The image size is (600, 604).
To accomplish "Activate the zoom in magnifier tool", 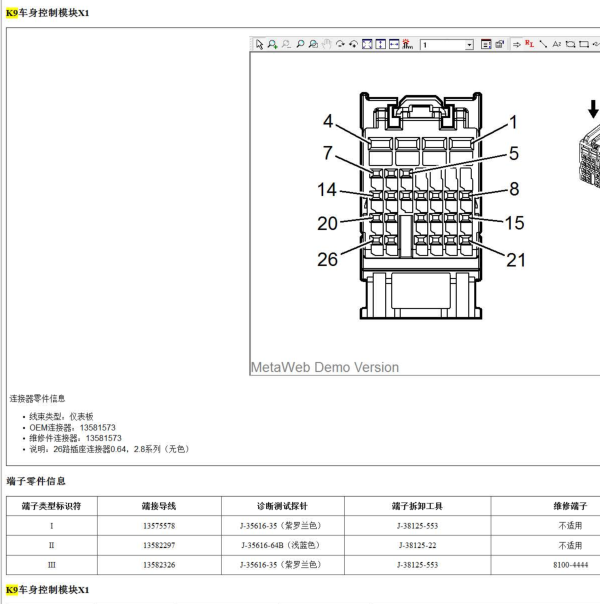I will (x=273, y=44).
